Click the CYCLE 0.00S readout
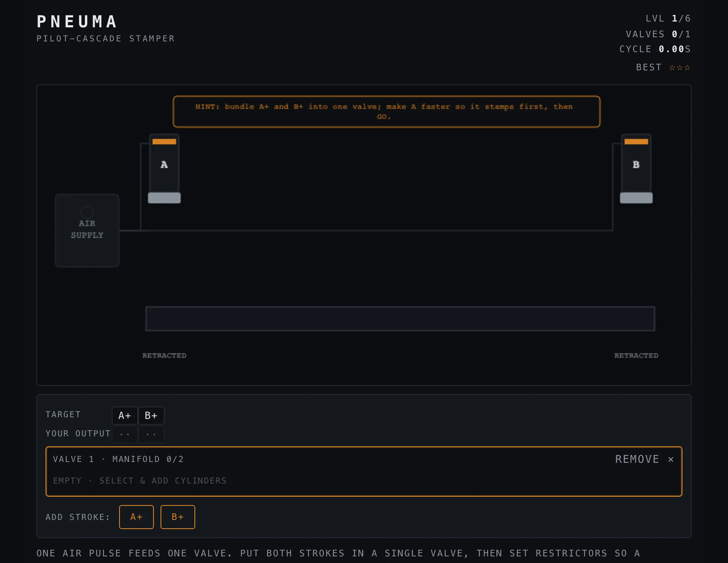 pyautogui.click(x=655, y=49)
